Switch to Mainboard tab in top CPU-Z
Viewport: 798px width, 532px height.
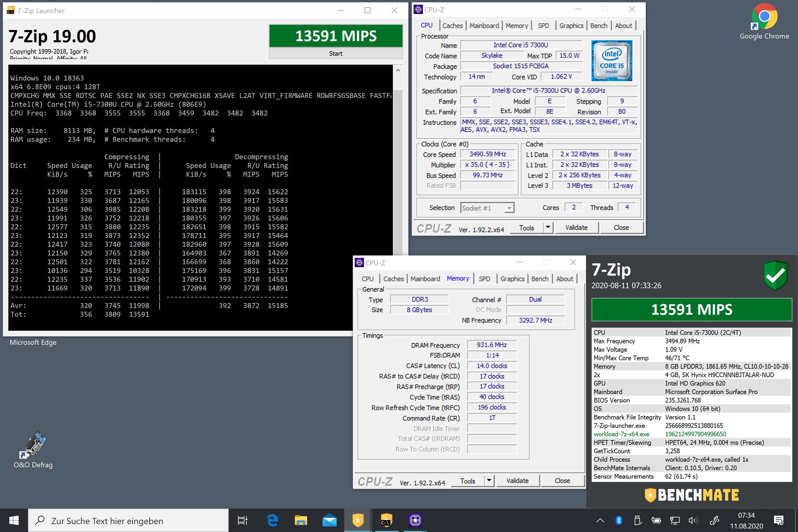484,25
